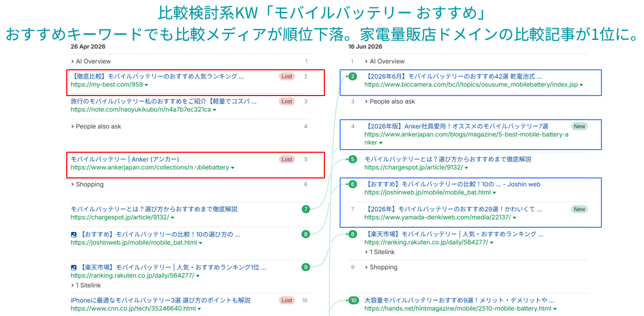Expand People also ask in the 16 Jun column
Viewport: 644px width, 316px height.
390,101
